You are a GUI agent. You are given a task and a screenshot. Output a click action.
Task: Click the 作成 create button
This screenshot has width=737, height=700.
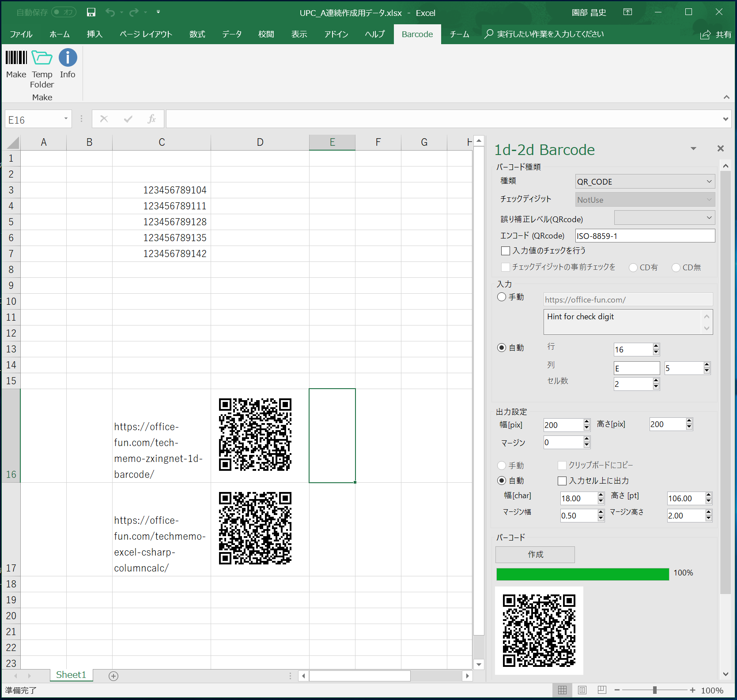pos(535,555)
